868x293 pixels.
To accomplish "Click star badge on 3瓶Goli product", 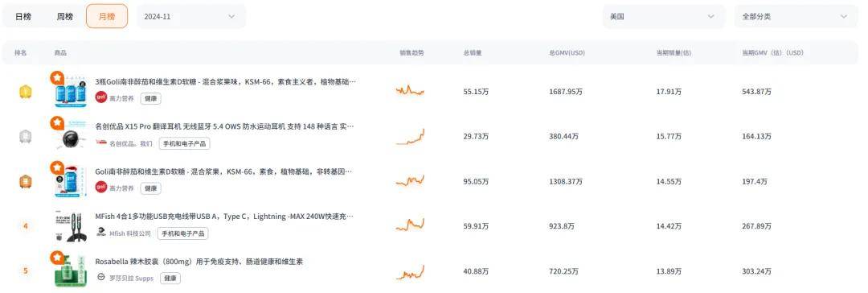I will (x=57, y=78).
